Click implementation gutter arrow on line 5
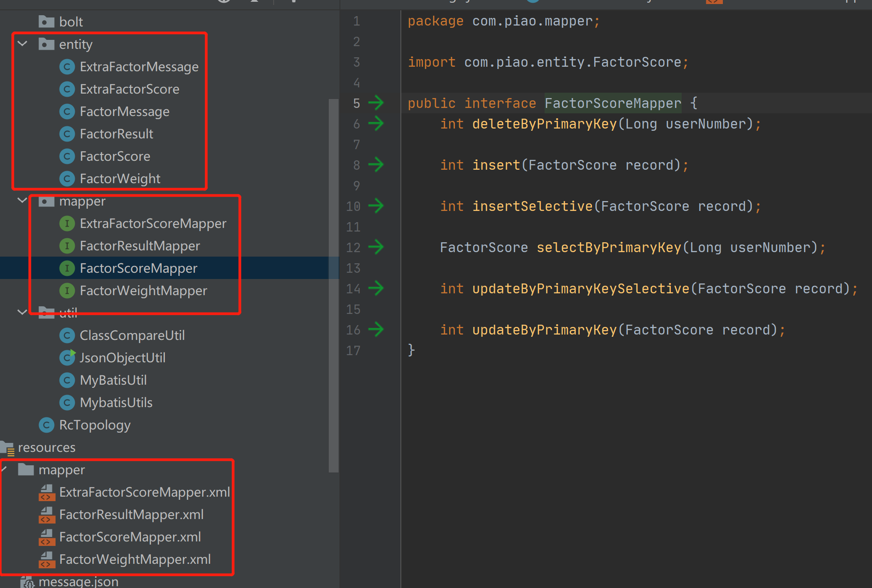The image size is (872, 588). (376, 103)
